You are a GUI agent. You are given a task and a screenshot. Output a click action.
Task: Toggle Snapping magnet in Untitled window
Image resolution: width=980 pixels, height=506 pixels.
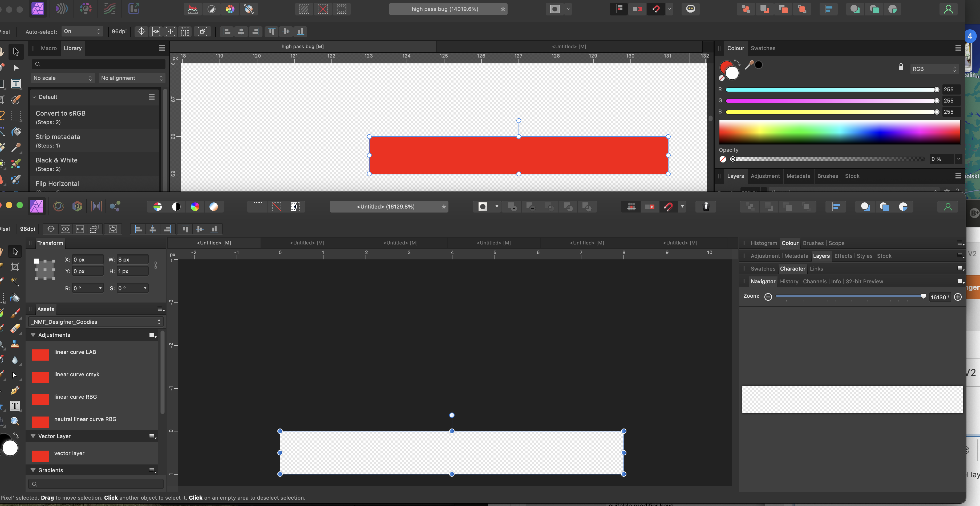tap(669, 207)
